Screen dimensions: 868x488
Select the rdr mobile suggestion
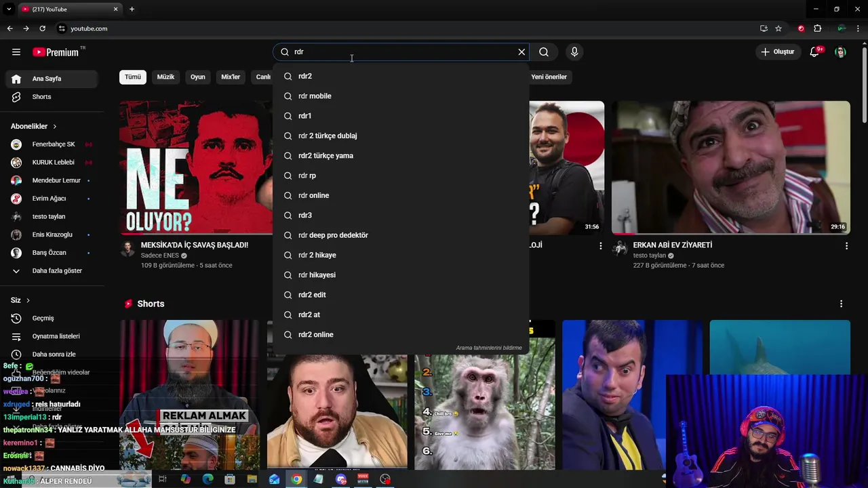tap(401, 96)
